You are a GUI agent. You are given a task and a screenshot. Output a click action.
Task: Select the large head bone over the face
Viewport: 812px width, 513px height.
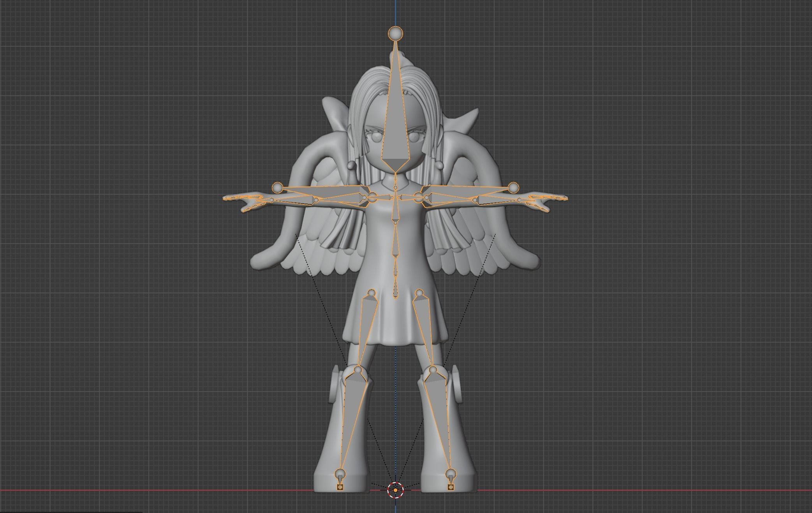tap(396, 128)
